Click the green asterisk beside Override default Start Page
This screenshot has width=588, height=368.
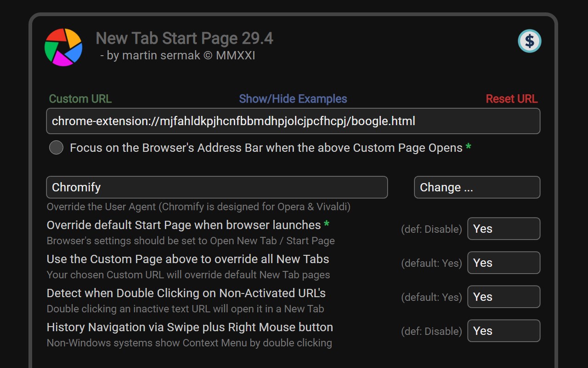(x=326, y=225)
